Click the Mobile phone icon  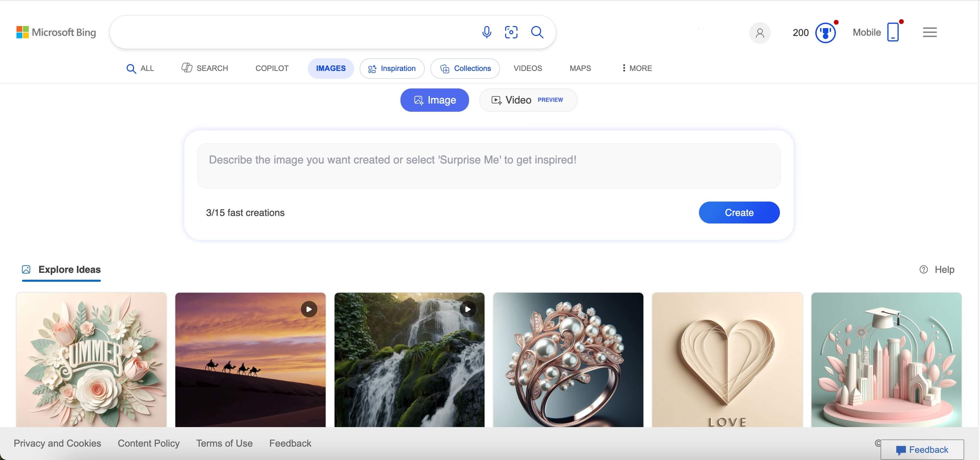[x=892, y=32]
